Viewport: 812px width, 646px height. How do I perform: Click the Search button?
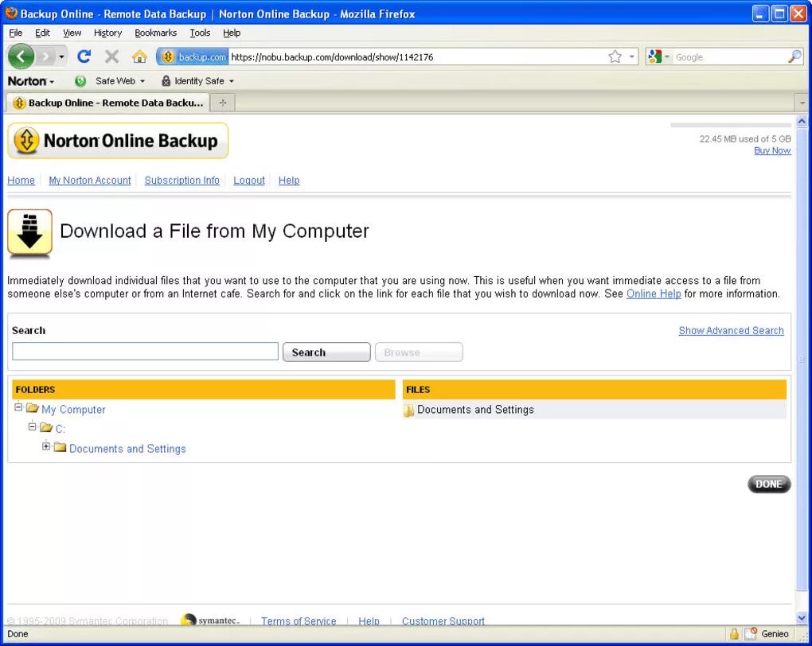(326, 352)
